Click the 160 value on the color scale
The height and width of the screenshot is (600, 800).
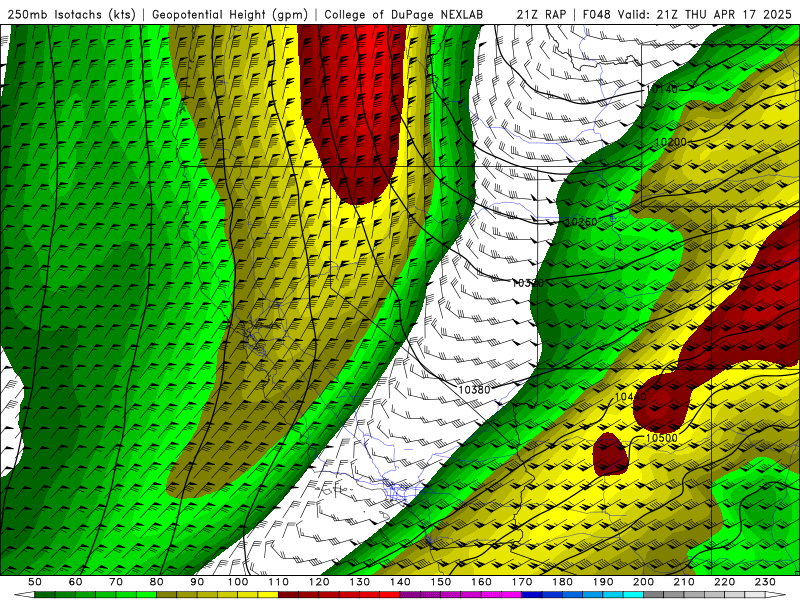pos(481,582)
